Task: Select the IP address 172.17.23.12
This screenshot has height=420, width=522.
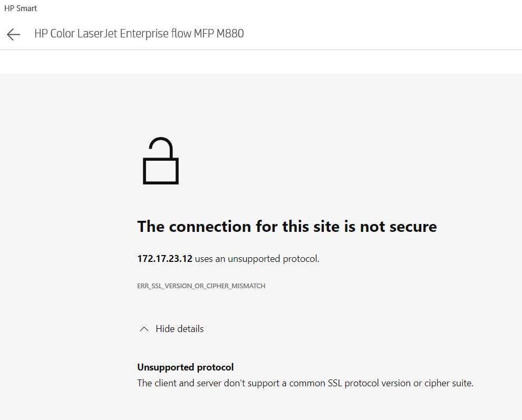Action: 164,259
